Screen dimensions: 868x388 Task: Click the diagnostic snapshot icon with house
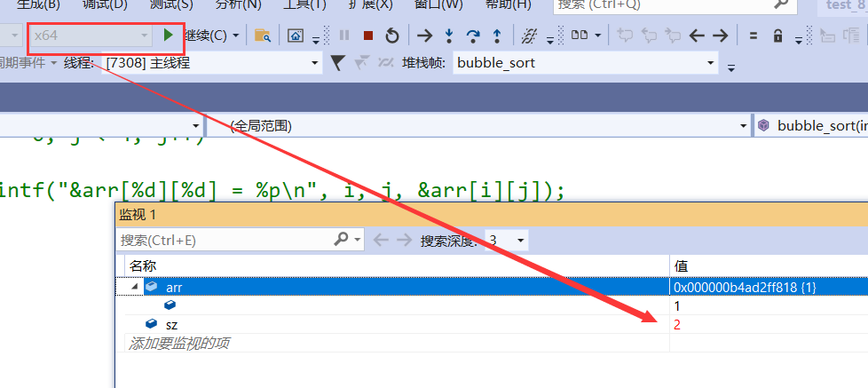point(296,36)
